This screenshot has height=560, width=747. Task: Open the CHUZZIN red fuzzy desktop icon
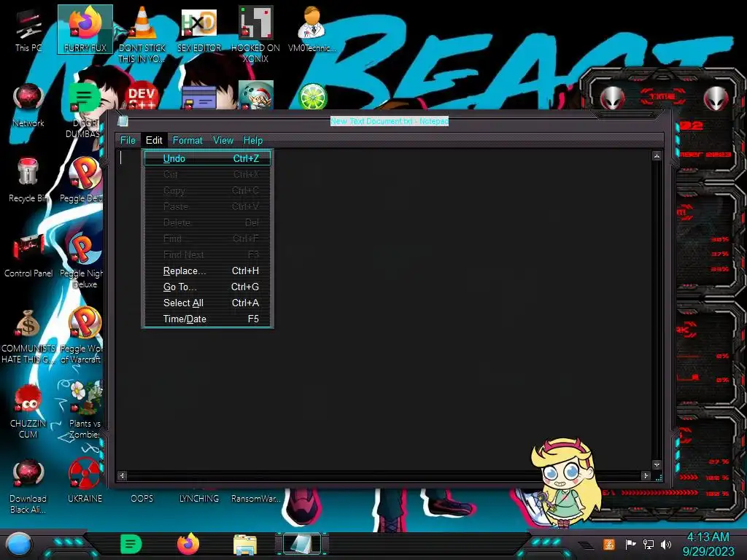pos(28,411)
